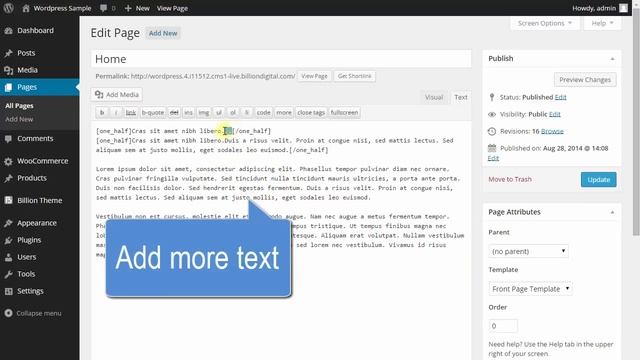Open Media library in the sidebar
640x360 pixels.
click(27, 70)
